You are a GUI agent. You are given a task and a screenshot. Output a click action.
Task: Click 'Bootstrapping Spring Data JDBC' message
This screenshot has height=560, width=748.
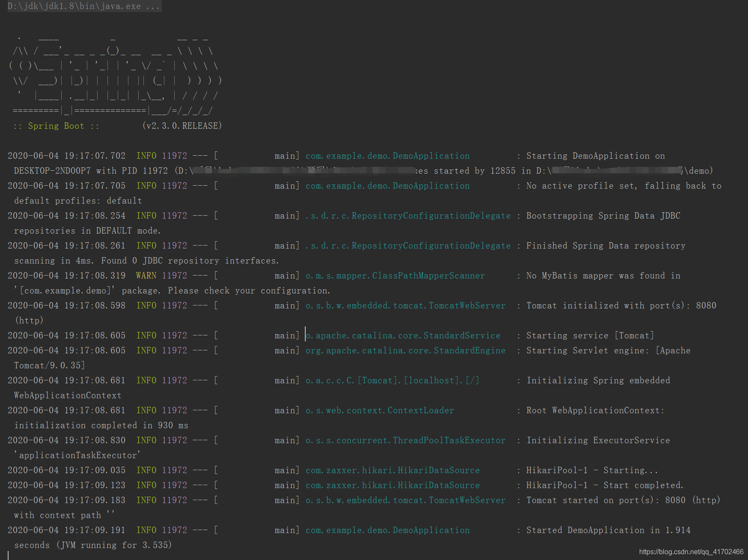click(603, 216)
